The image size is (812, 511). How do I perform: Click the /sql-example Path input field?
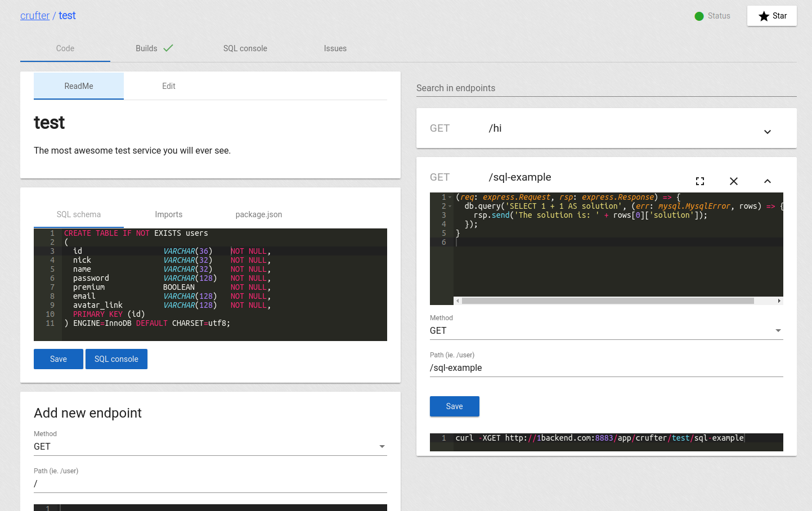pyautogui.click(x=607, y=368)
